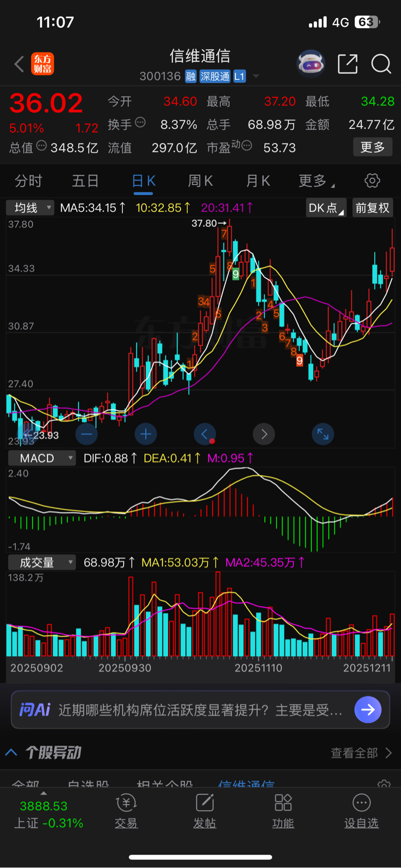The height and width of the screenshot is (868, 401).
Task: Expand chart to fullscreen icon
Action: 323,434
